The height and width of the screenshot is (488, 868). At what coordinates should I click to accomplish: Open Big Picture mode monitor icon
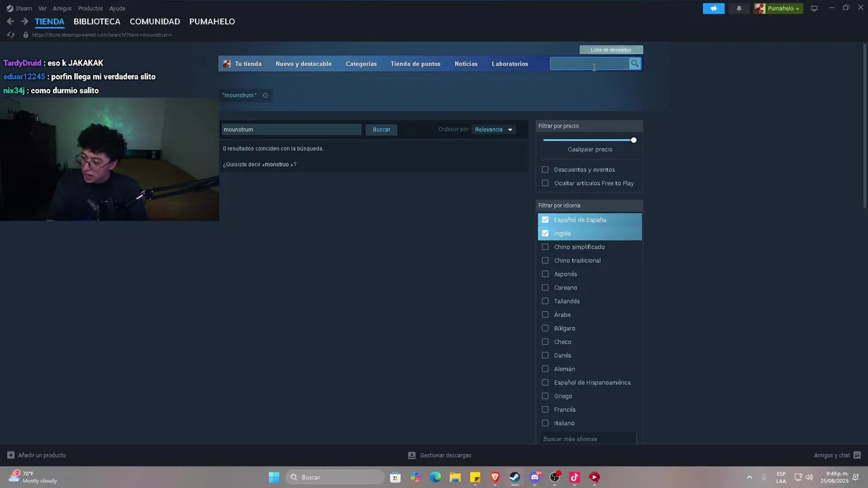coord(814,8)
